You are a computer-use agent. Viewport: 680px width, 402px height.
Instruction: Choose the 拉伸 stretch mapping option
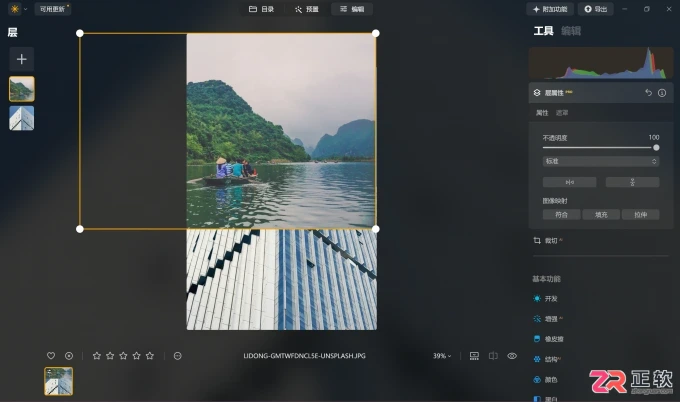[x=641, y=215]
